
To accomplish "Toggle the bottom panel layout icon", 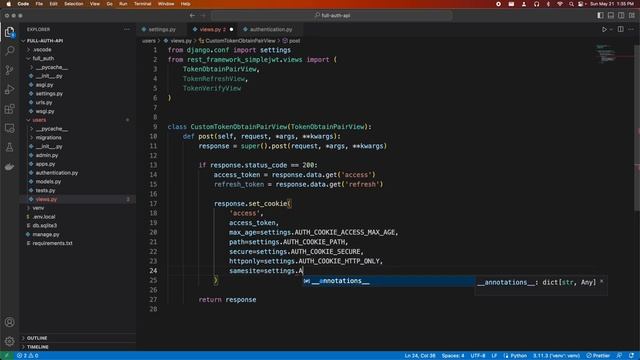I will coord(611,16).
